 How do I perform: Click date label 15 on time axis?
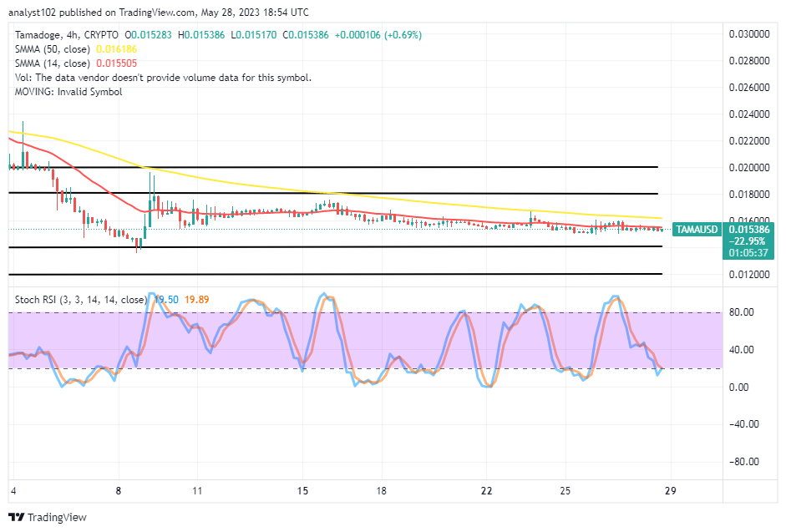tap(302, 491)
